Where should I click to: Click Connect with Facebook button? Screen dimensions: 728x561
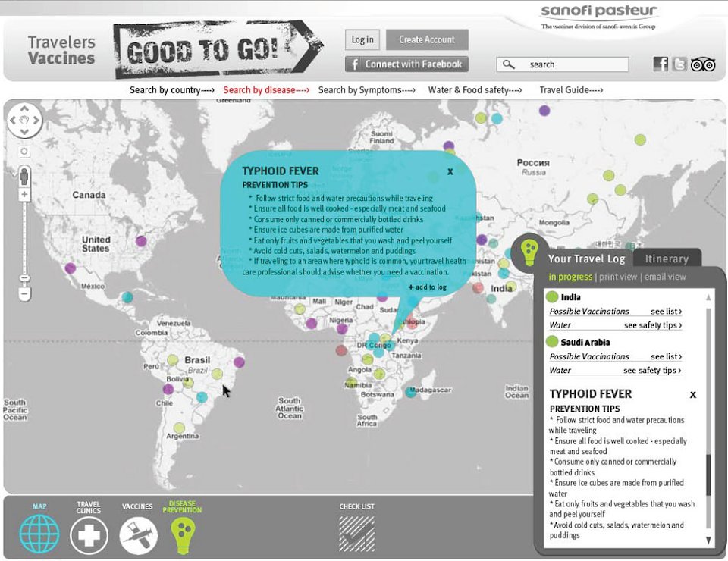click(406, 64)
